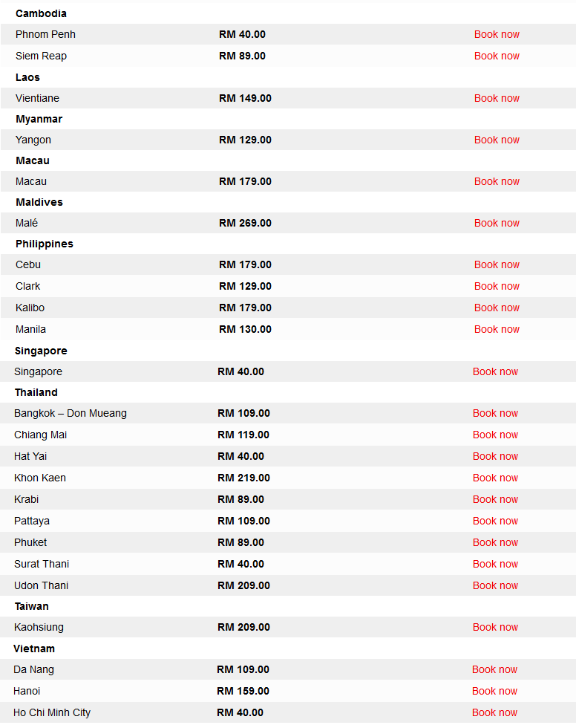This screenshot has height=728, width=576.
Task: Click Book now next to Kalibo
Action: point(497,308)
